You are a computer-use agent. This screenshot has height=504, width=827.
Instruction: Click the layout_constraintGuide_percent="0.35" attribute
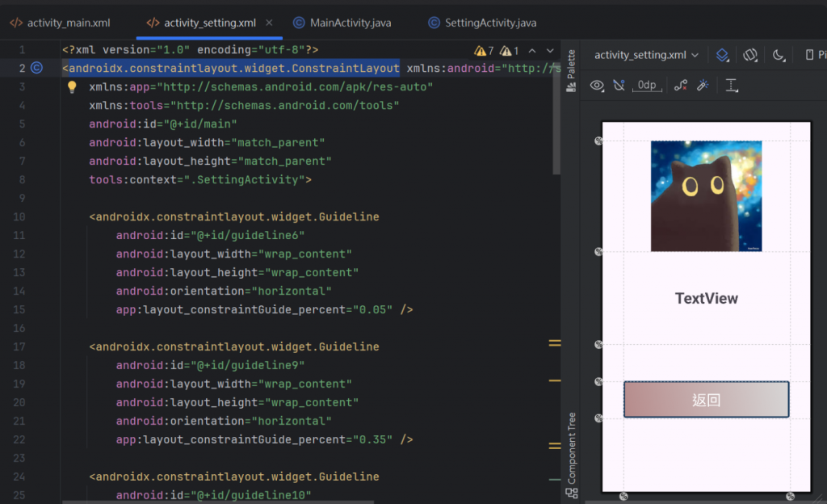(x=254, y=439)
